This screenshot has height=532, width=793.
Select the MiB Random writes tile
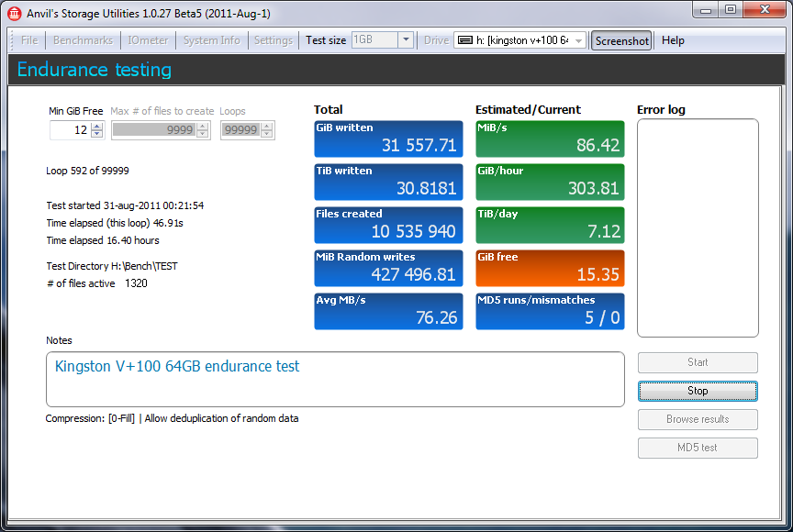pyautogui.click(x=388, y=268)
